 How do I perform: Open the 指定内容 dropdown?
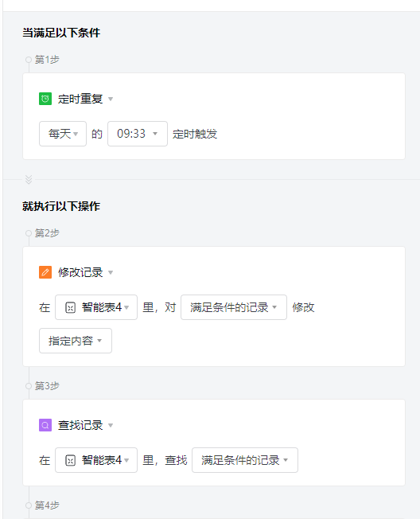pos(76,341)
